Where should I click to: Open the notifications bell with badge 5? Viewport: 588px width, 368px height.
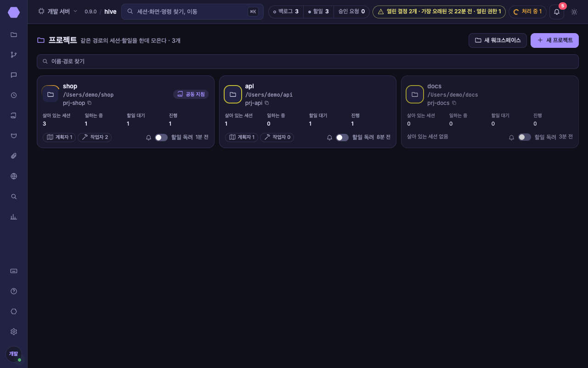pos(557,12)
